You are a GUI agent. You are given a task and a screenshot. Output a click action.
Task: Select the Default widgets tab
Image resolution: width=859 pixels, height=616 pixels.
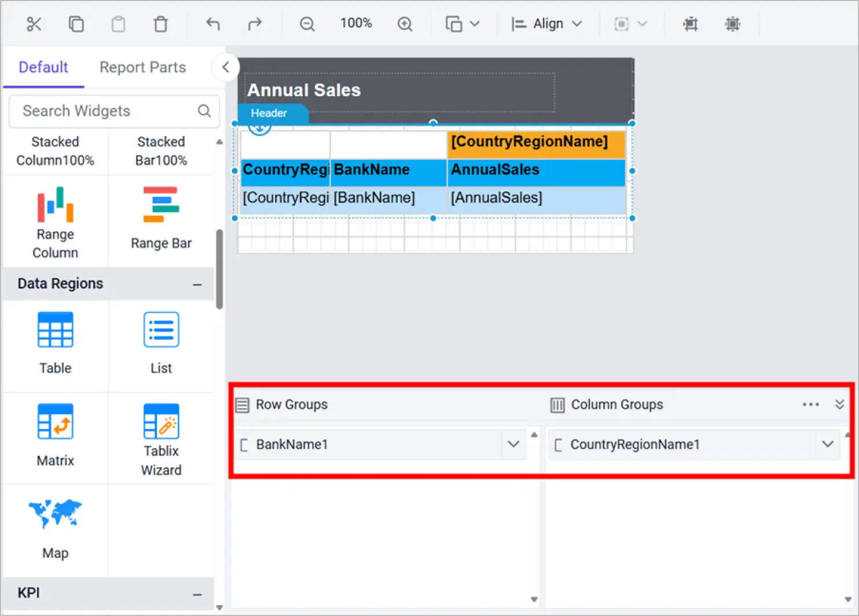(43, 67)
